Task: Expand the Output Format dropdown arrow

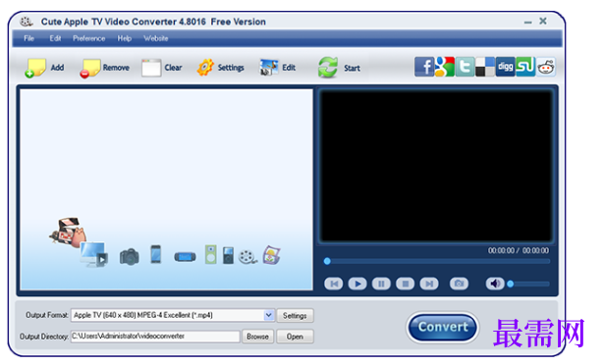Action: (x=269, y=315)
